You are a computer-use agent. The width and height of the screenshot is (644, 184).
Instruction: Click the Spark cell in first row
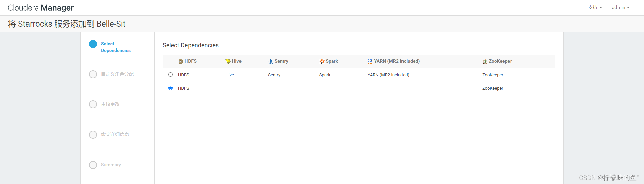(x=325, y=75)
